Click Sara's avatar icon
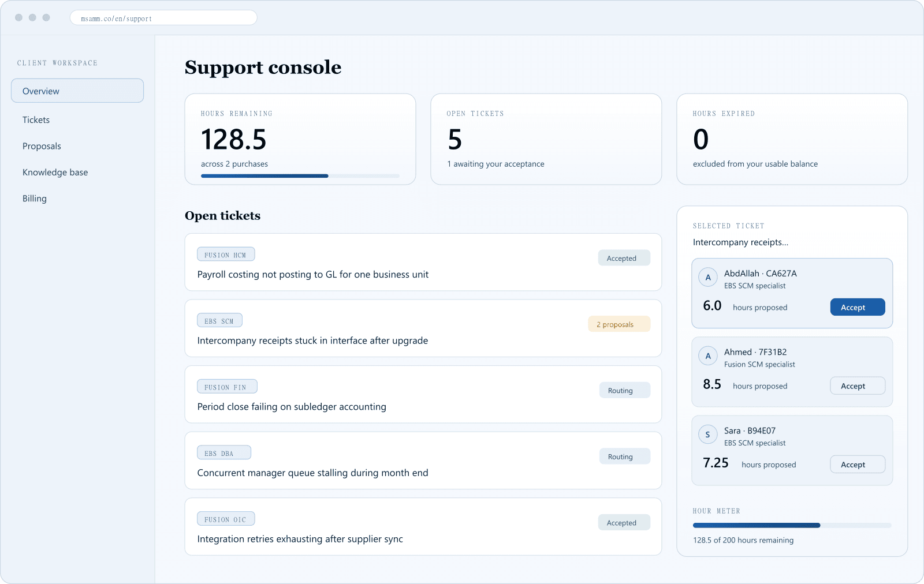This screenshot has height=584, width=924. (708, 435)
